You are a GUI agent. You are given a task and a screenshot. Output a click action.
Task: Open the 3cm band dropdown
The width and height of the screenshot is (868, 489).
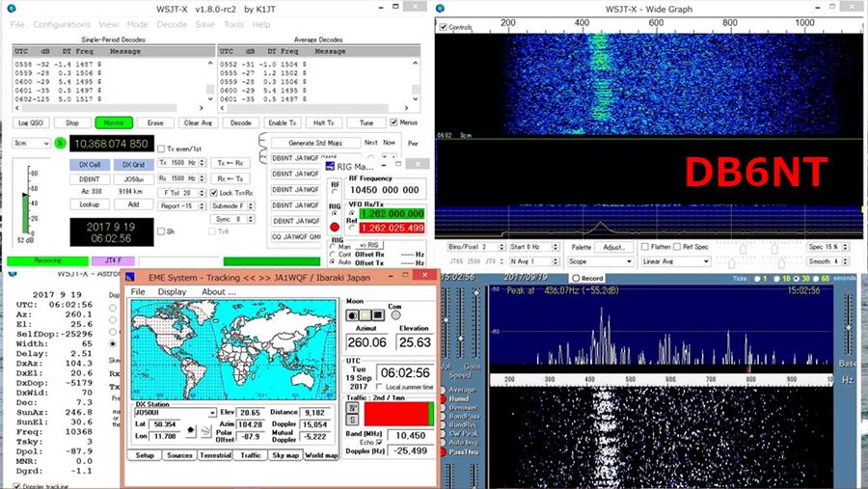32,143
